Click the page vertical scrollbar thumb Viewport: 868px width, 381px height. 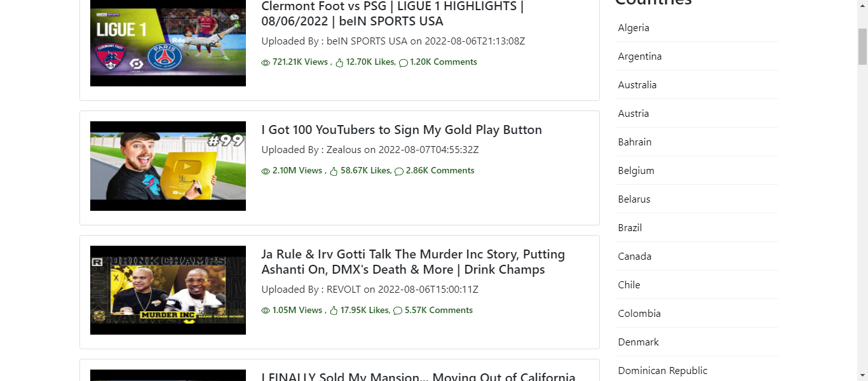click(862, 46)
